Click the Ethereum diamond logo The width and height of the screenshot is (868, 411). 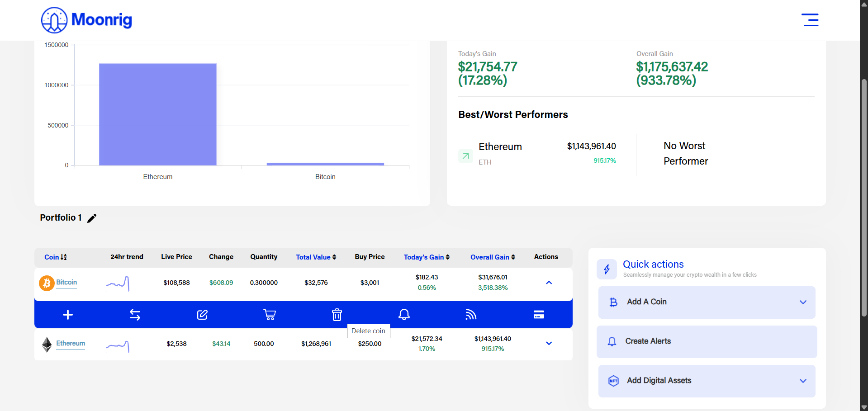tap(47, 345)
